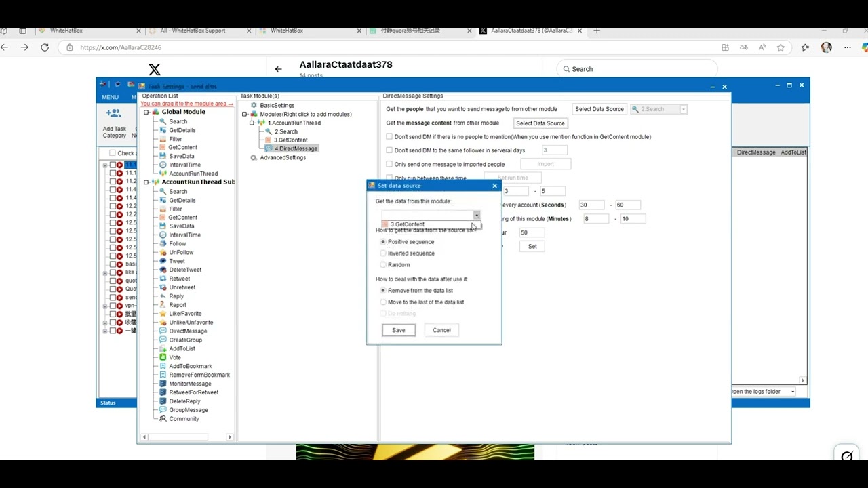Click the IntervalTime clock icon under Global Module
This screenshot has height=488, width=868.
[x=163, y=165]
